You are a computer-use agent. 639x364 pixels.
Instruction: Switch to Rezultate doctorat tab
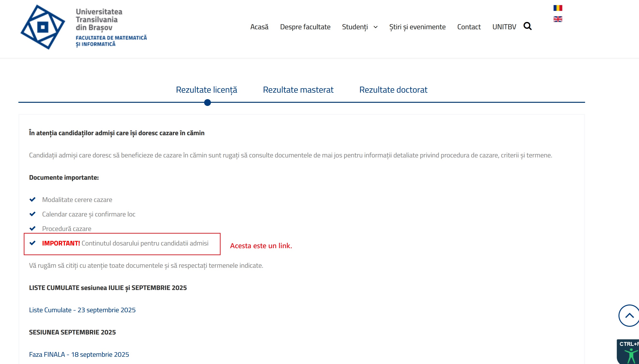(393, 90)
